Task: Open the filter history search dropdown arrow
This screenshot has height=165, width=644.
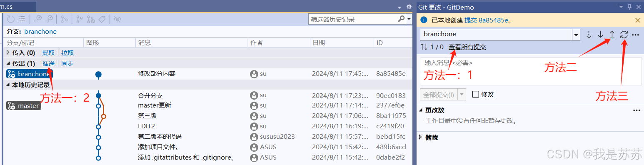Action: pyautogui.click(x=409, y=19)
